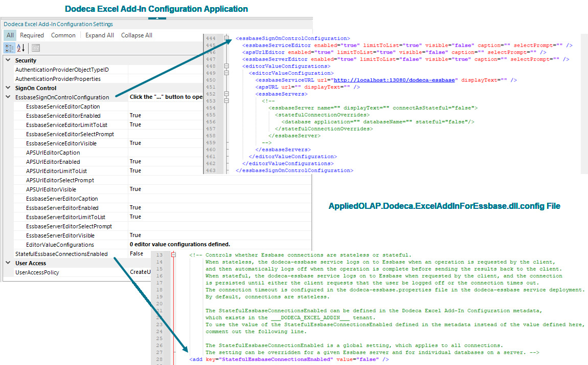Select UserAccessPolicy property
The image size is (588, 365).
pyautogui.click(x=37, y=272)
